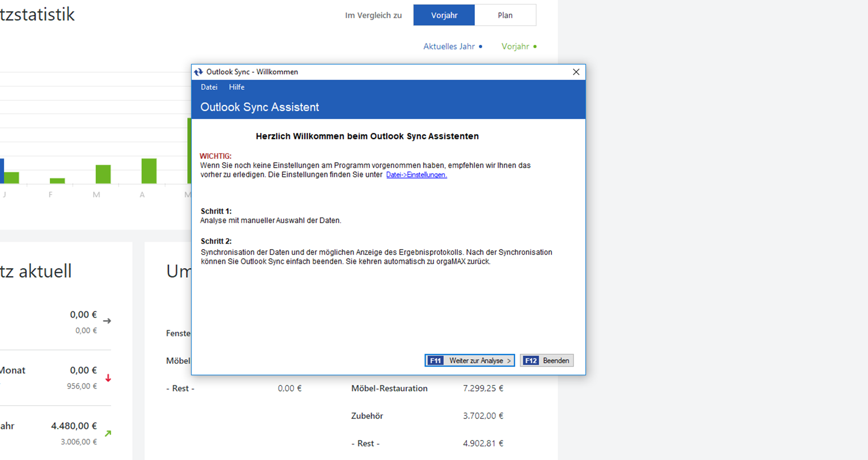Click the Weiter zur Analyse button
Viewport: 868px width, 460px height.
tap(470, 360)
